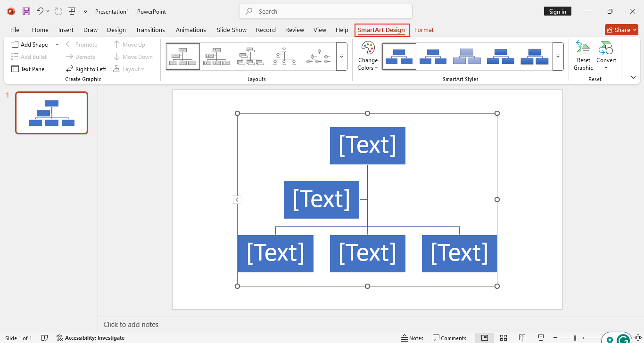Switch to Slide Sorter view icon
Image resolution: width=644 pixels, height=343 pixels.
(504, 338)
